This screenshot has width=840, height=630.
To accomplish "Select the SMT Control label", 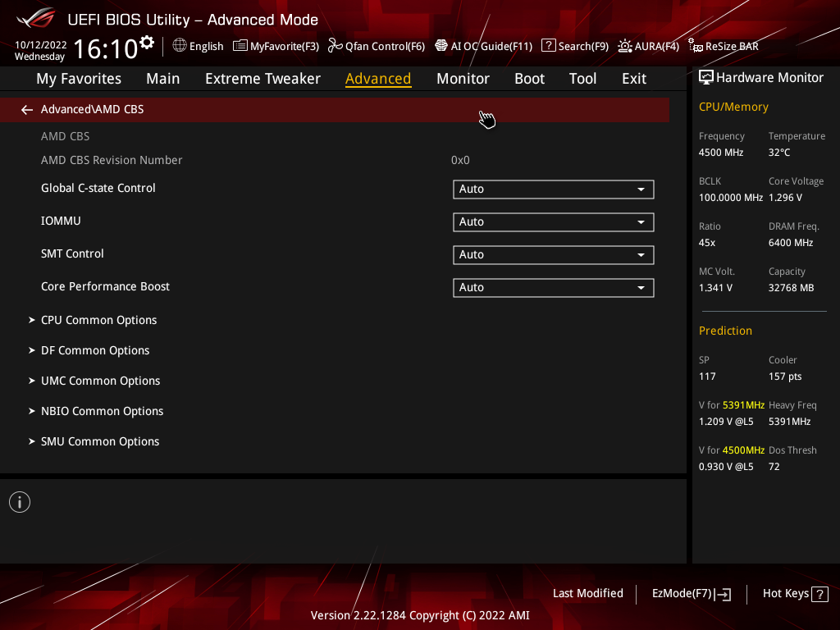I will (72, 254).
